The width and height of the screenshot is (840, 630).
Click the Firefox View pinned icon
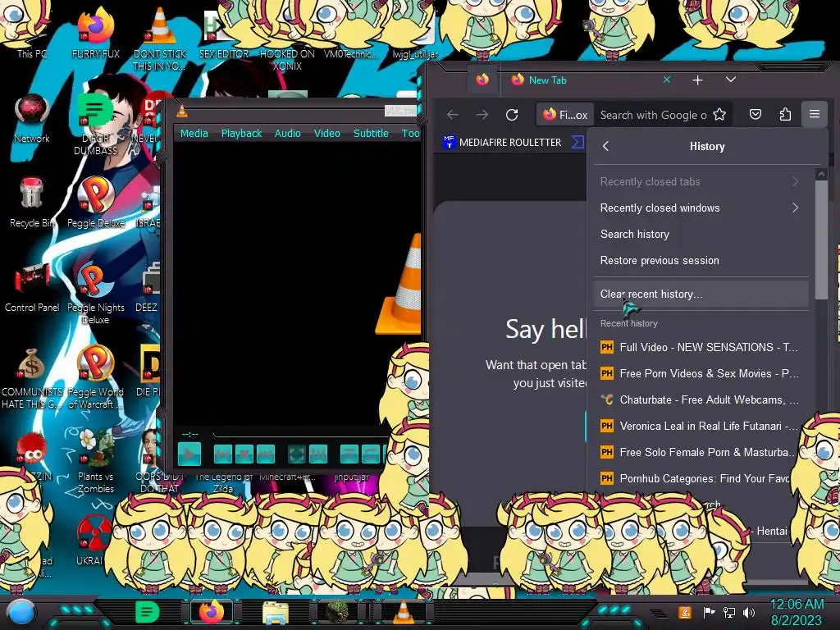482,80
